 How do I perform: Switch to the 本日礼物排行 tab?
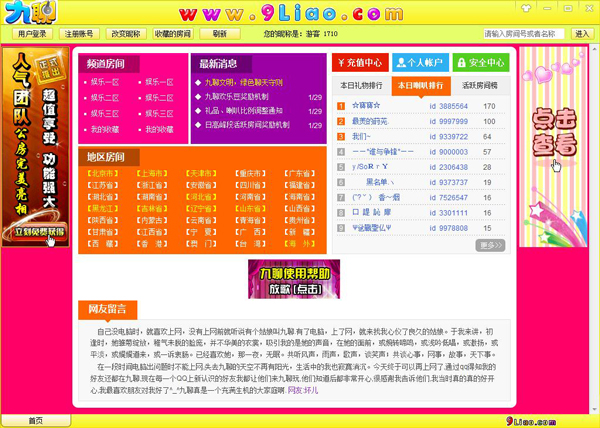[361, 85]
